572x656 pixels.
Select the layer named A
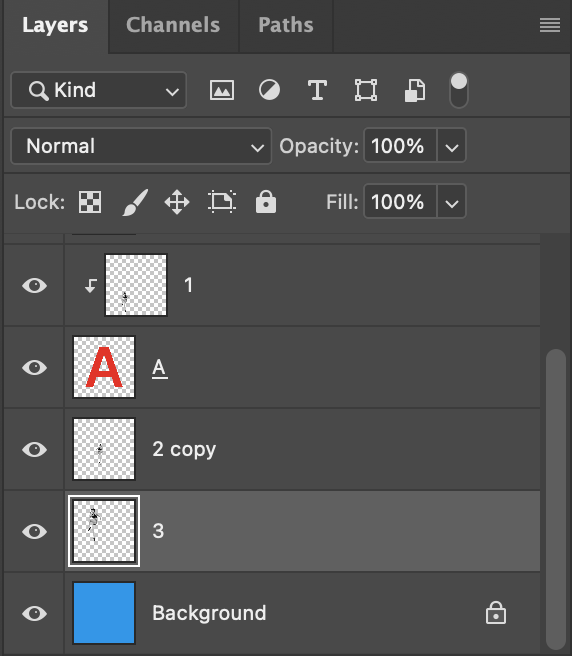[x=160, y=369]
